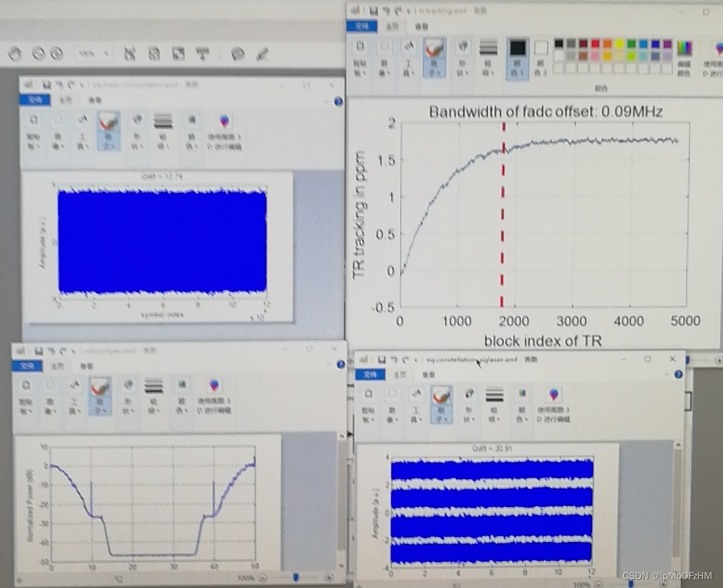Screen dimensions: 723x588
Task: Pick the black color swatch in the palette
Action: [559, 44]
